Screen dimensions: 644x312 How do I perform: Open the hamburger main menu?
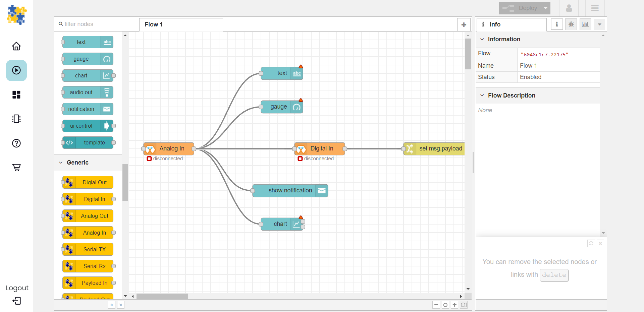tap(595, 8)
